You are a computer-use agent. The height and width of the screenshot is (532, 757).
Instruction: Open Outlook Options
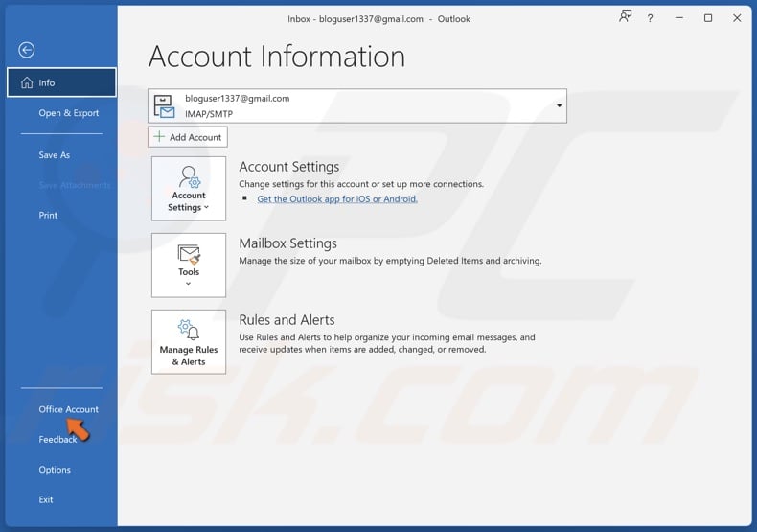(x=55, y=470)
